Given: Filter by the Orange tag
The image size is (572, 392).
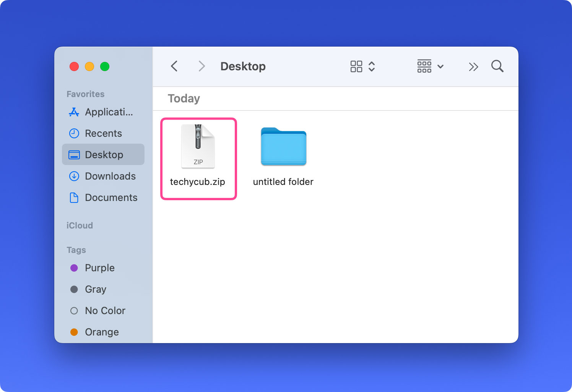Looking at the screenshot, I should pyautogui.click(x=102, y=332).
